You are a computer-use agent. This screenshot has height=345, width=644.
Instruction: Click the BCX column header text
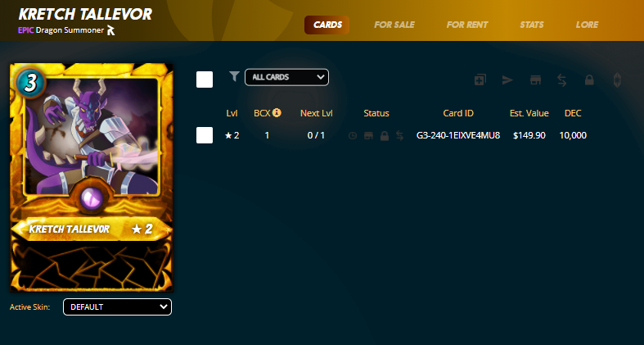click(x=262, y=113)
